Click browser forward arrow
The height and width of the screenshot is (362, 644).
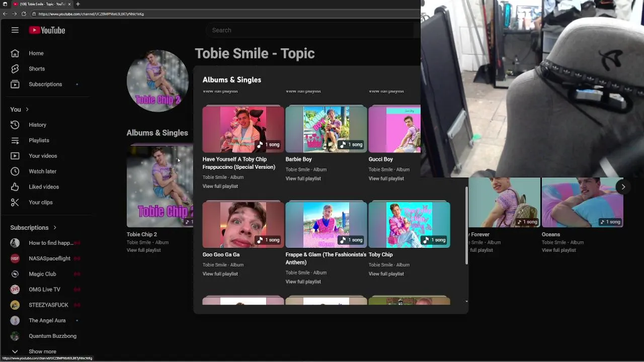coord(14,14)
